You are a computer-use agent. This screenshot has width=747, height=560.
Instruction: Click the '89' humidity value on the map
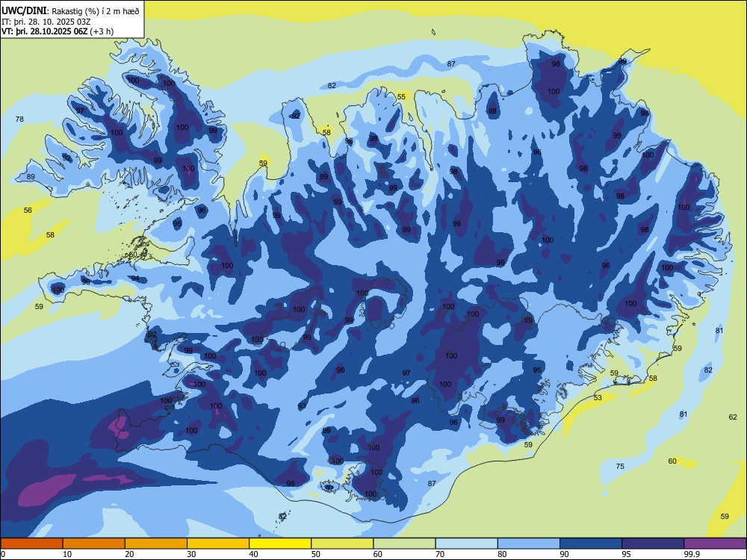tap(31, 177)
